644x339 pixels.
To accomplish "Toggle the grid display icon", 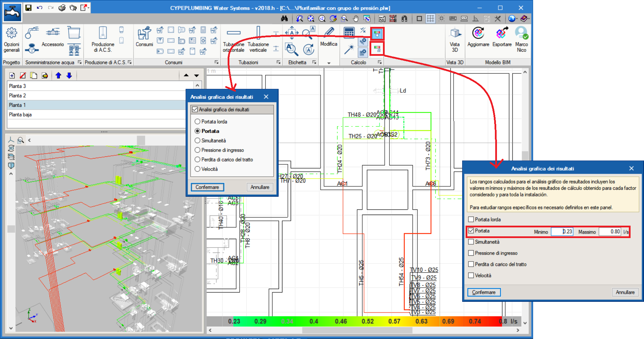I will 430,19.
